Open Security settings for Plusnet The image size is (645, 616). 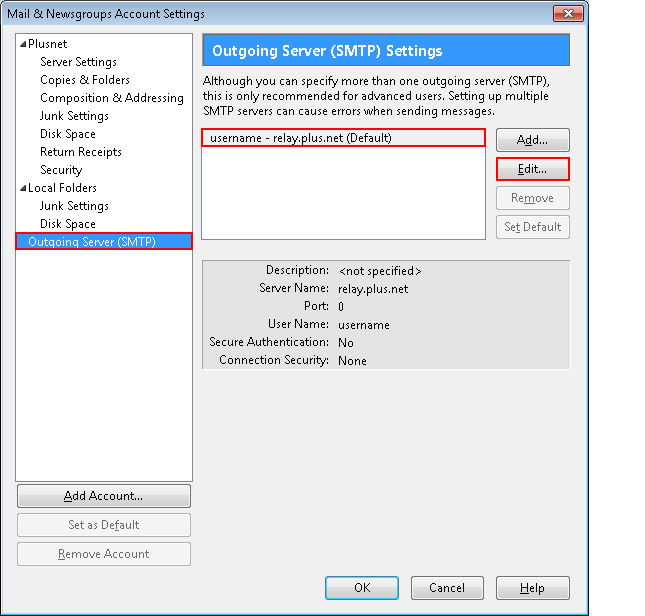[x=61, y=170]
